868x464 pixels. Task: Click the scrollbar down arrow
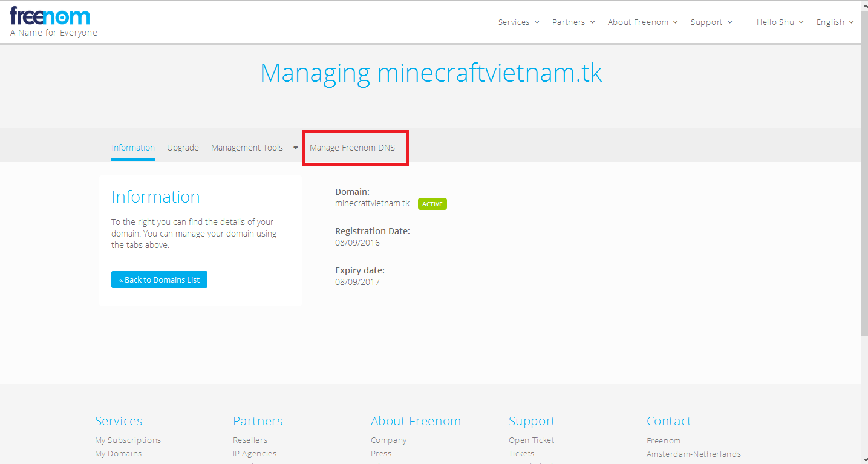(x=864, y=459)
